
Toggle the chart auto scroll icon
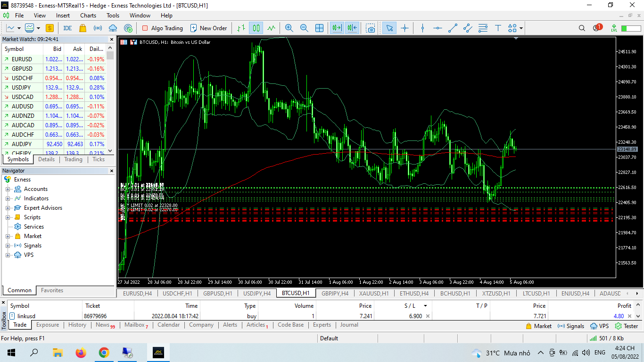[x=337, y=28]
